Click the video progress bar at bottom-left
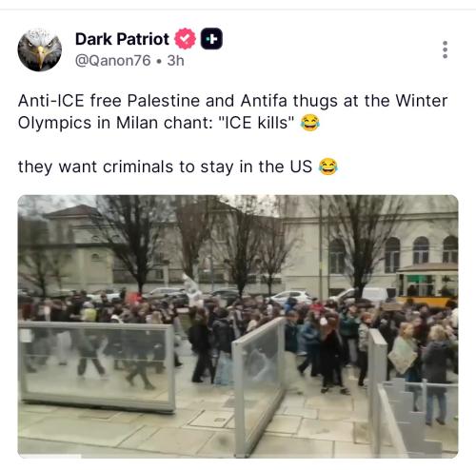The width and height of the screenshot is (476, 470). tap(50, 456)
